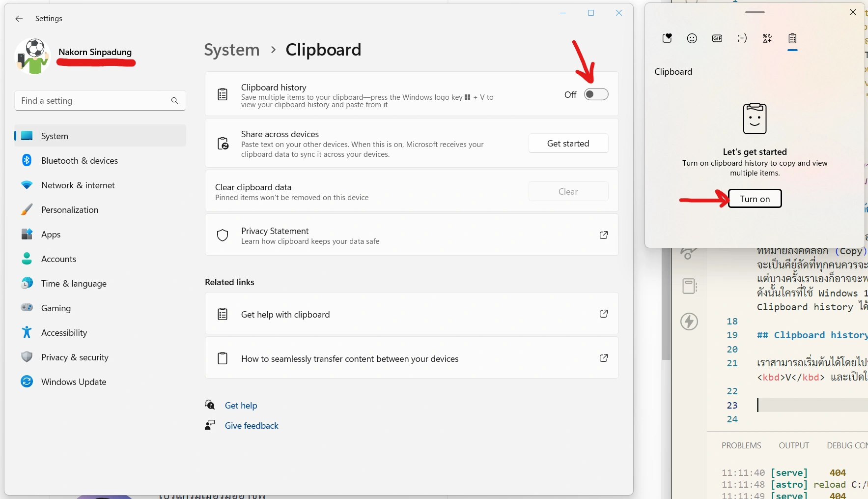The height and width of the screenshot is (499, 868).
Task: Open Apps settings category
Action: pos(100,235)
